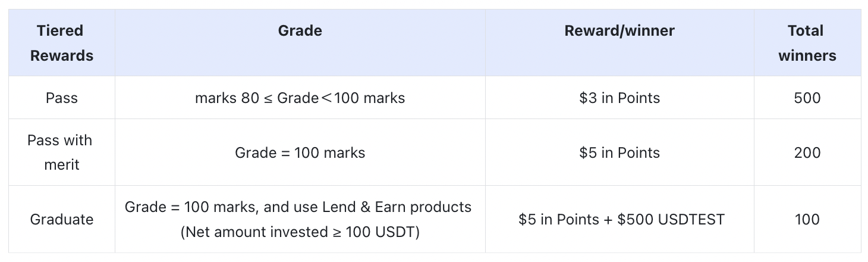Select the Pass tier cell
The image size is (868, 262).
[62, 98]
